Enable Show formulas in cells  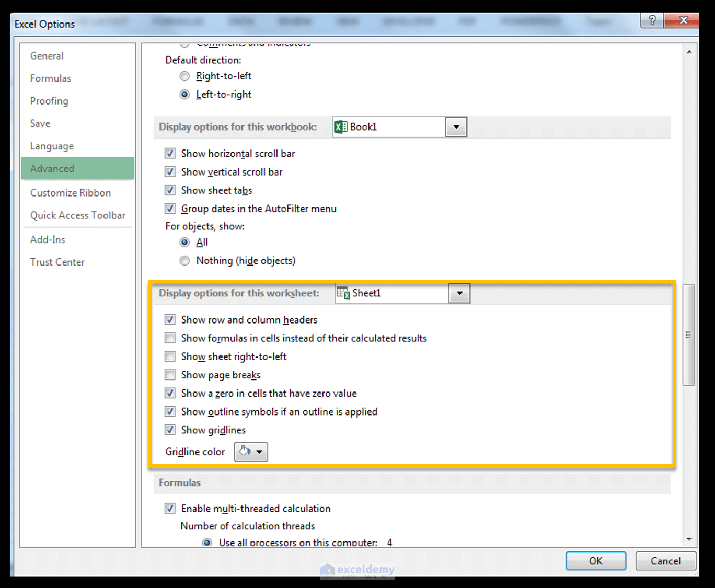(170, 338)
